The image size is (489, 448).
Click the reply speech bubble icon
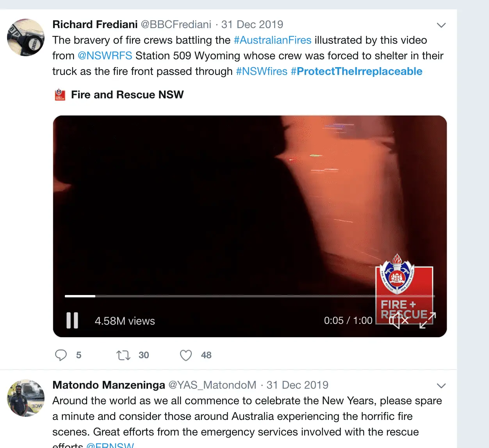pyautogui.click(x=61, y=355)
